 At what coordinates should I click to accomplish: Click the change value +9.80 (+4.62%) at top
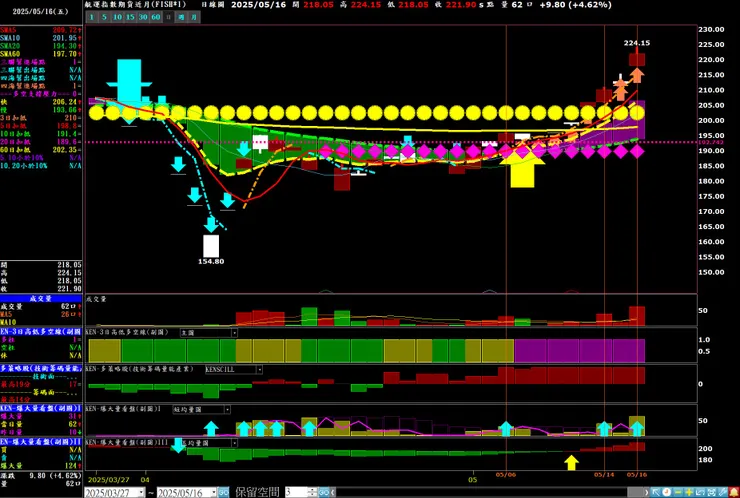576,5
